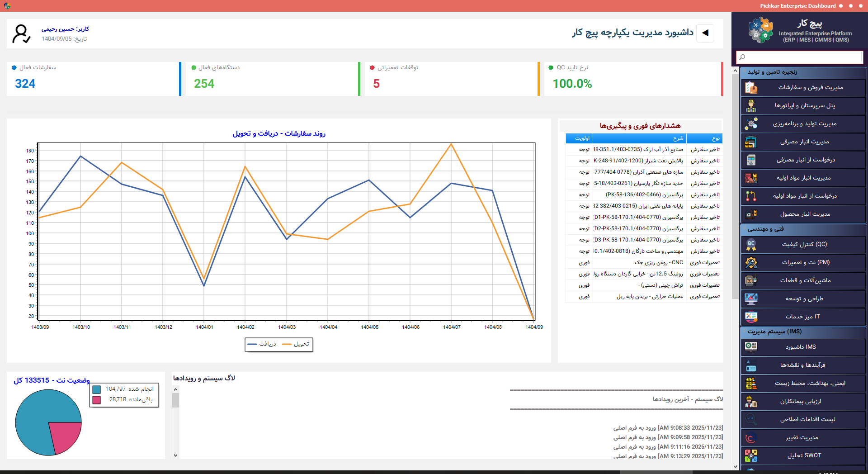Open the change management (مدیریت تغییر) icon

tap(751, 437)
